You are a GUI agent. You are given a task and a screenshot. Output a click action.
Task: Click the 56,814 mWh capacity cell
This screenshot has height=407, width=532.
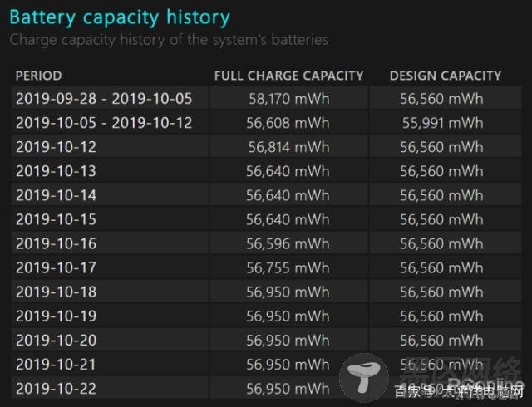pyautogui.click(x=288, y=147)
